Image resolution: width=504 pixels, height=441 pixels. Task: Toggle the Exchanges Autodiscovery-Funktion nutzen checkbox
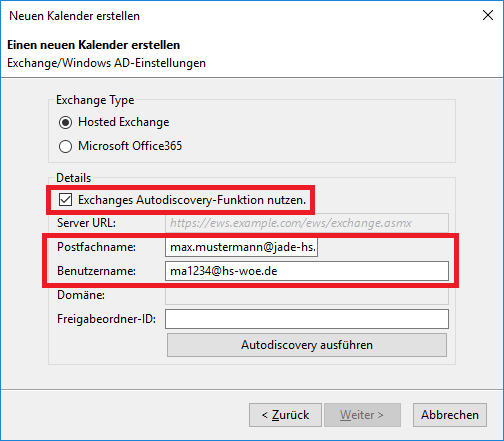pyautogui.click(x=65, y=200)
